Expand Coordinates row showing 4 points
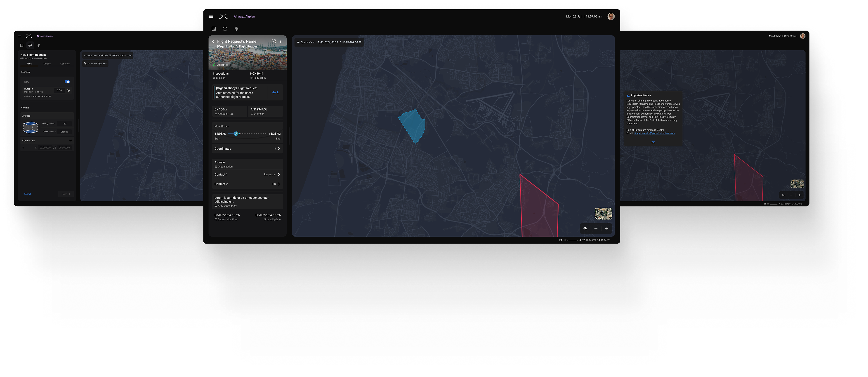Image resolution: width=868 pixels, height=377 pixels. (278, 148)
